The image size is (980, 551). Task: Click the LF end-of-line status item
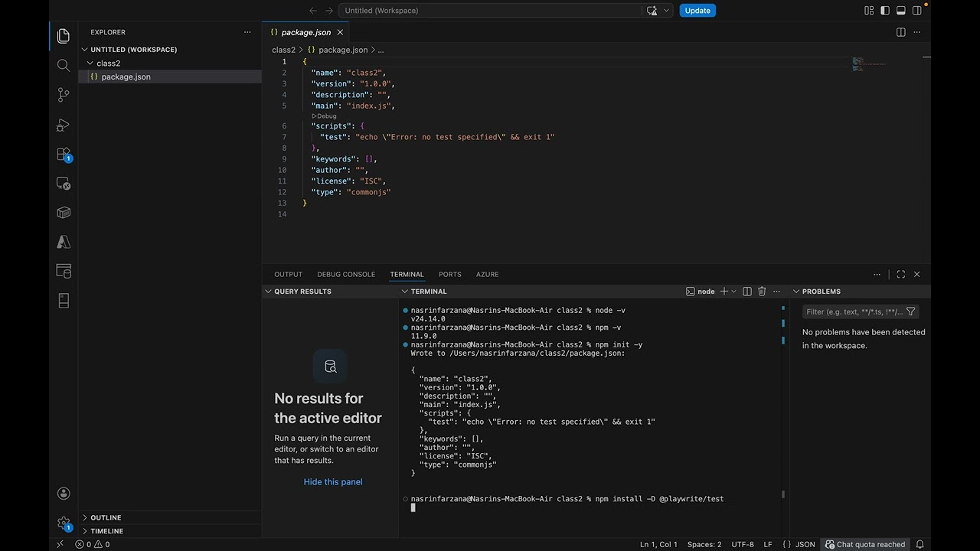click(x=768, y=545)
